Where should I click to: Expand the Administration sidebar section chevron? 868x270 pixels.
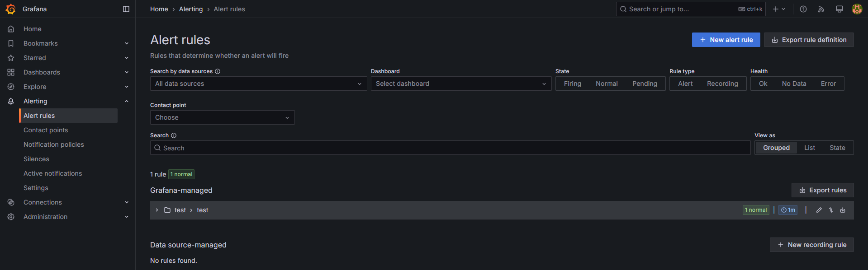[127, 217]
